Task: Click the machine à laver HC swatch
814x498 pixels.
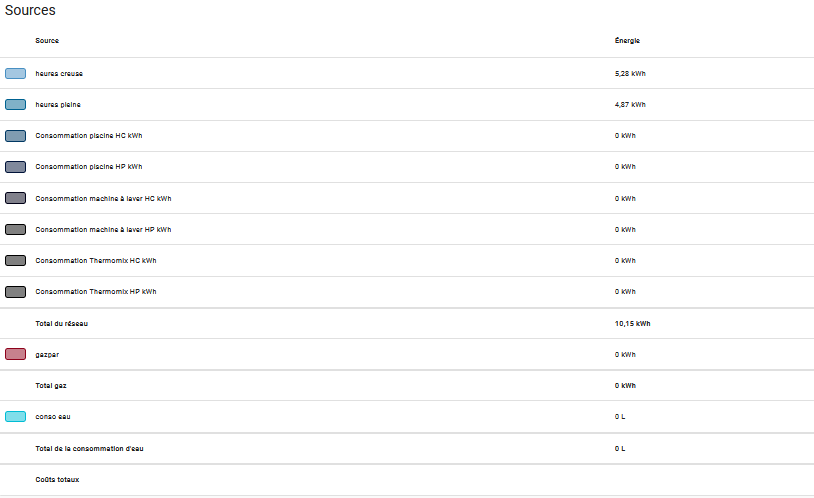Action: coord(16,198)
